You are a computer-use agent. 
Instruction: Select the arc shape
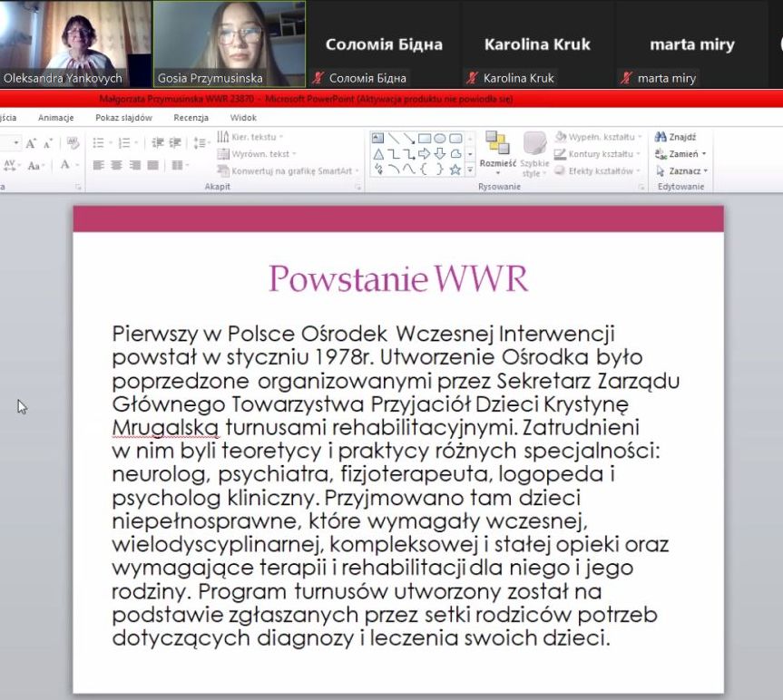tap(394, 170)
